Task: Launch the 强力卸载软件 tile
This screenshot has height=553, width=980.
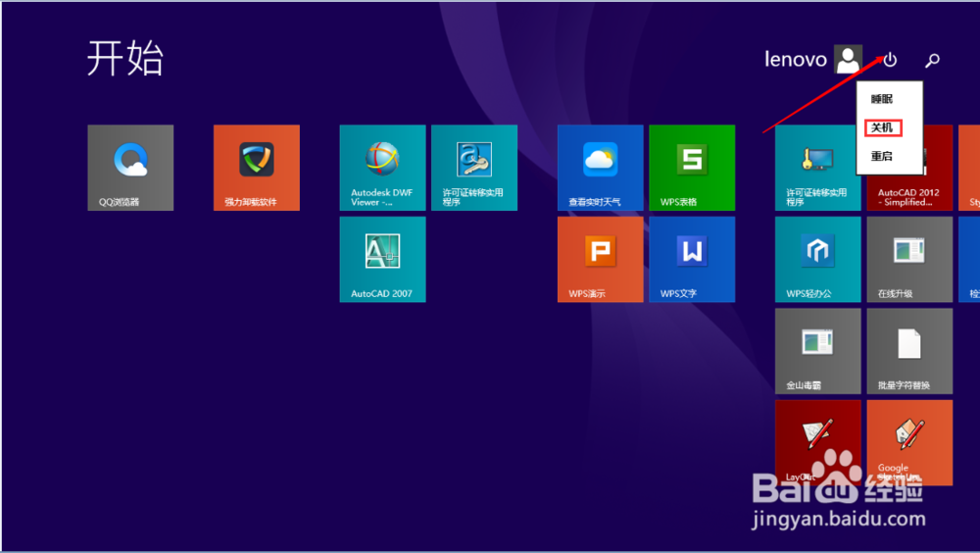Action: point(256,168)
